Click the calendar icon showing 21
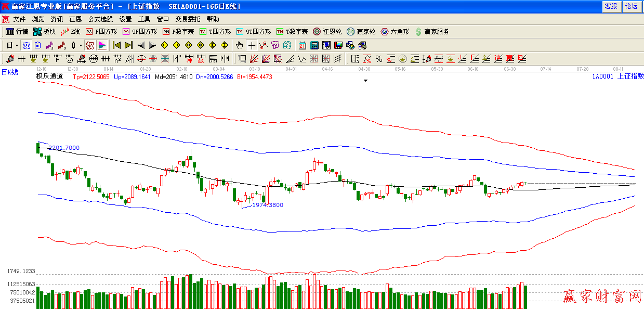Image resolution: width=644 pixels, height=309 pixels. 303,45
